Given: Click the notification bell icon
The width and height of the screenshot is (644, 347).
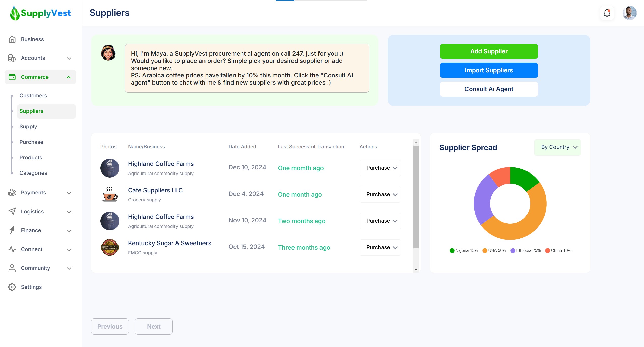Looking at the screenshot, I should (x=607, y=13).
